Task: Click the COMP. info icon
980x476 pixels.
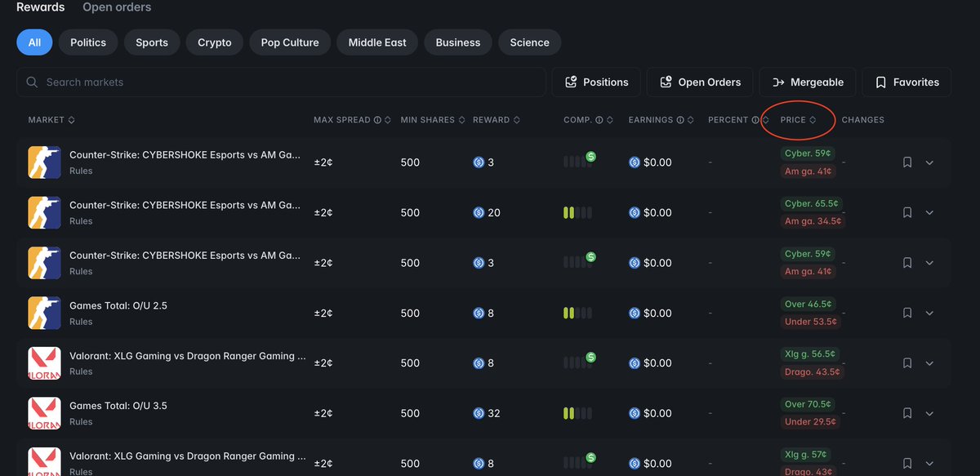Action: click(599, 120)
